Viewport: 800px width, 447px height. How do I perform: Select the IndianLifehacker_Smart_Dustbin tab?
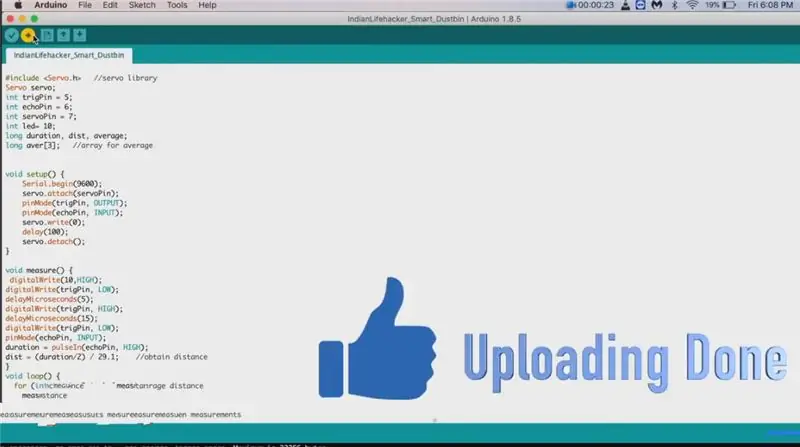(69, 55)
